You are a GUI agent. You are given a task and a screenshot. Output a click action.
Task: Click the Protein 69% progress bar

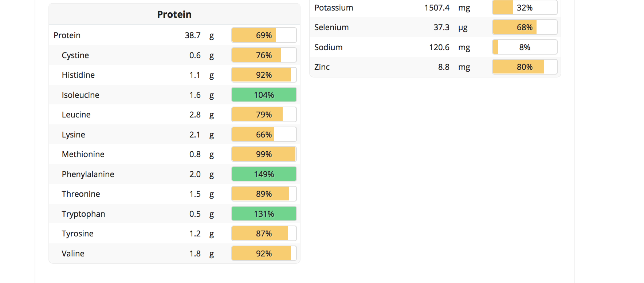click(264, 35)
